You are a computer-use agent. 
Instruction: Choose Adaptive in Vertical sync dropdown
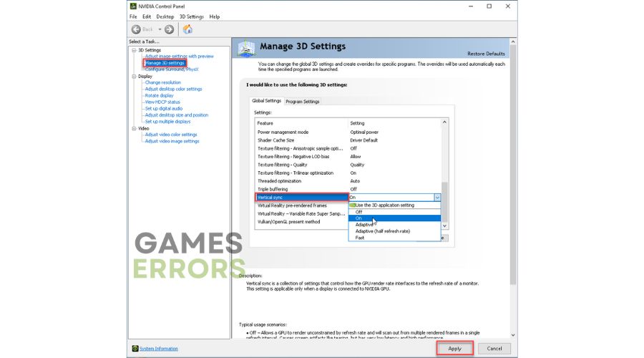pyautogui.click(x=394, y=225)
